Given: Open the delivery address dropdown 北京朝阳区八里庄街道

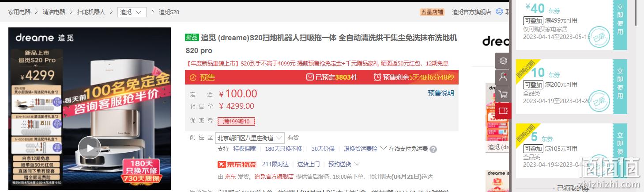Looking at the screenshot, I should point(250,138).
